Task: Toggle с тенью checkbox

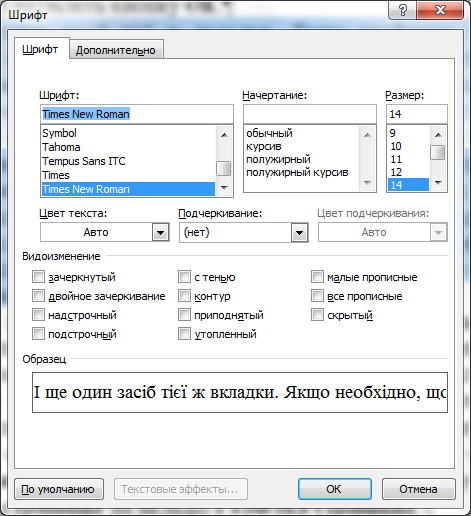Action: tap(184, 277)
